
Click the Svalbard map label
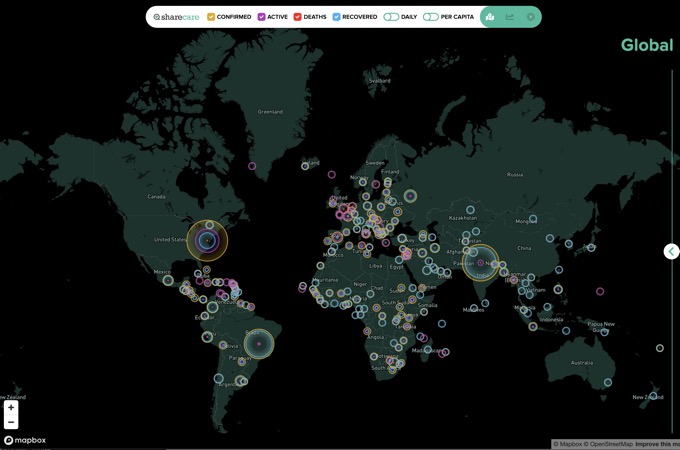pyautogui.click(x=379, y=81)
